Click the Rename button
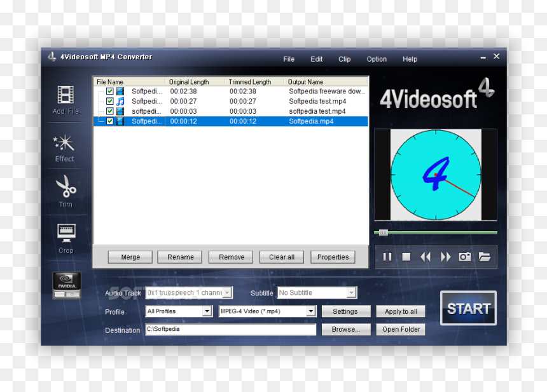Image resolution: width=547 pixels, height=392 pixels. click(x=180, y=257)
